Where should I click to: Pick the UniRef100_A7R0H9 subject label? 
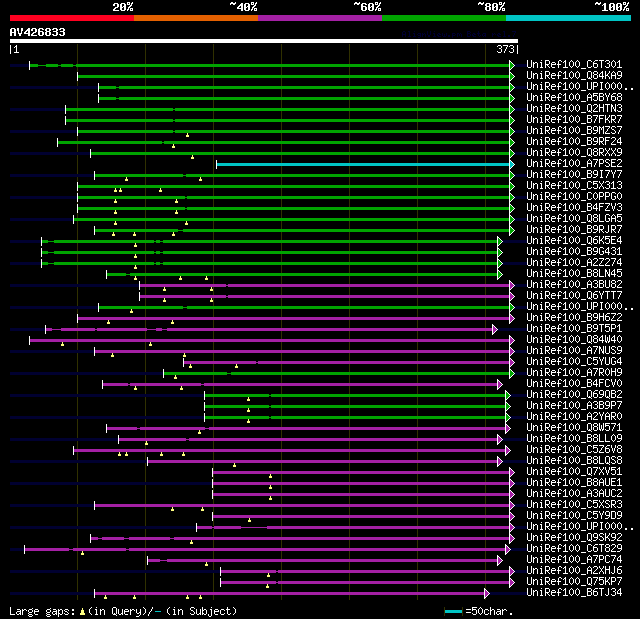(574, 373)
